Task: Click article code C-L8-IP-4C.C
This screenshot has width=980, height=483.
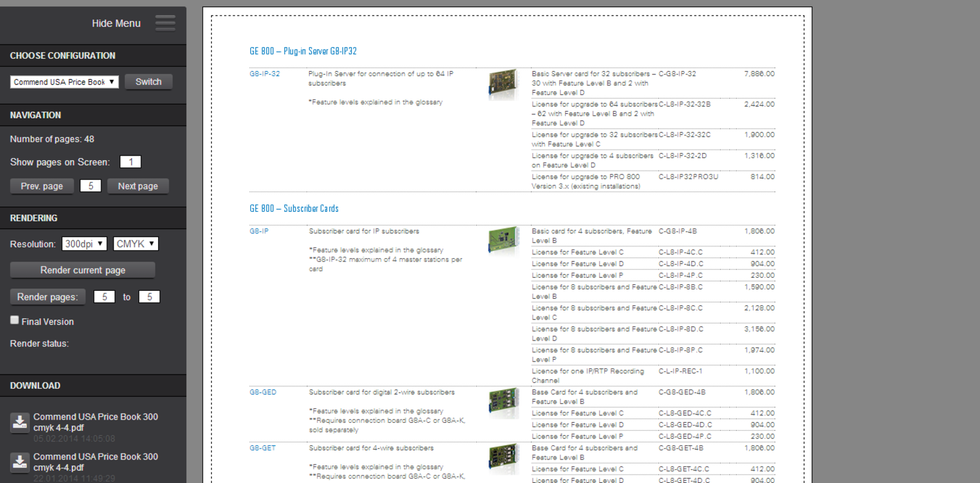Action: point(681,252)
